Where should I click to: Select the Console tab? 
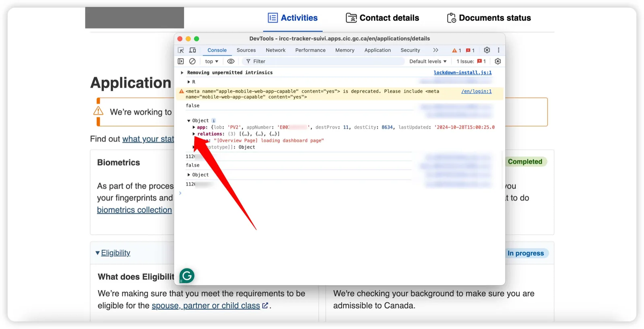[217, 50]
